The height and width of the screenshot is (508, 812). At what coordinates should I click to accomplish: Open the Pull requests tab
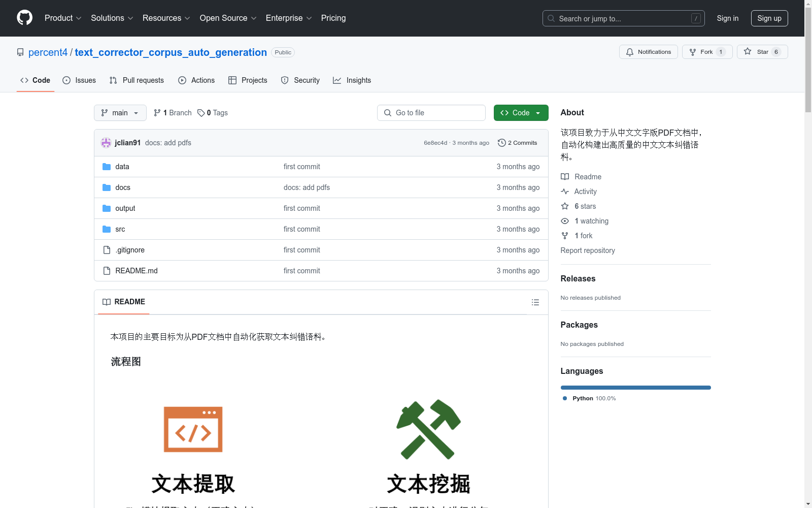pyautogui.click(x=137, y=80)
